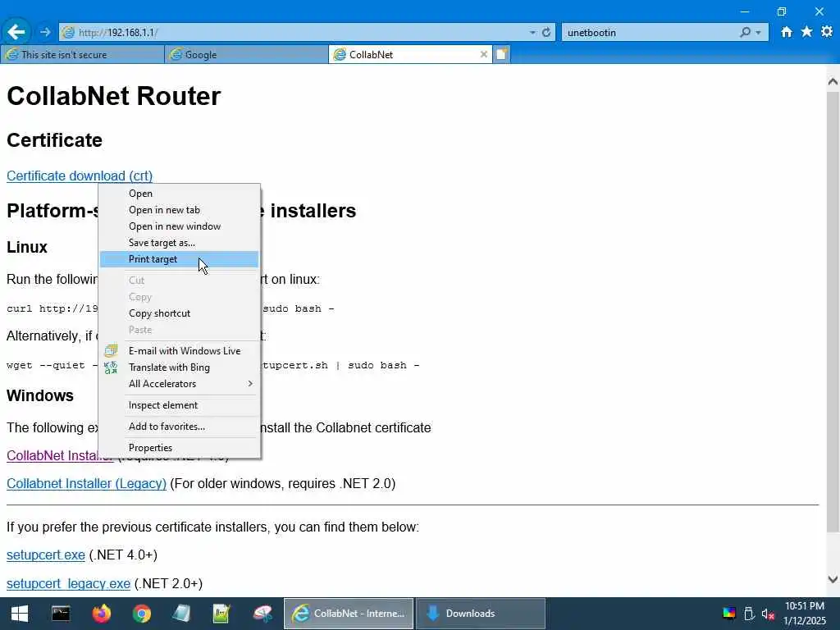Viewport: 840px width, 630px height.
Task: Click the page scrollbar down arrow
Action: tap(833, 579)
